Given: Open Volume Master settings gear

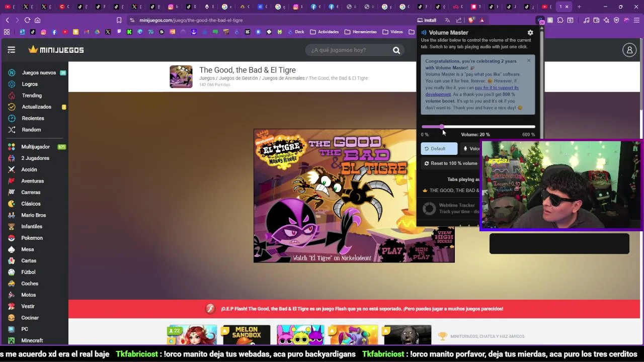Looking at the screenshot, I should click(x=530, y=33).
